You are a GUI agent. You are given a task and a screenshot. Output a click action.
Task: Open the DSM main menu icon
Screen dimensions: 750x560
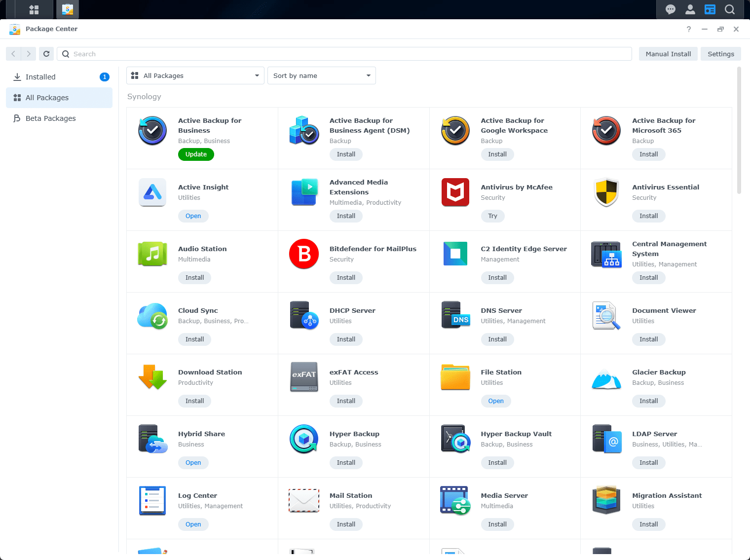pyautogui.click(x=34, y=9)
